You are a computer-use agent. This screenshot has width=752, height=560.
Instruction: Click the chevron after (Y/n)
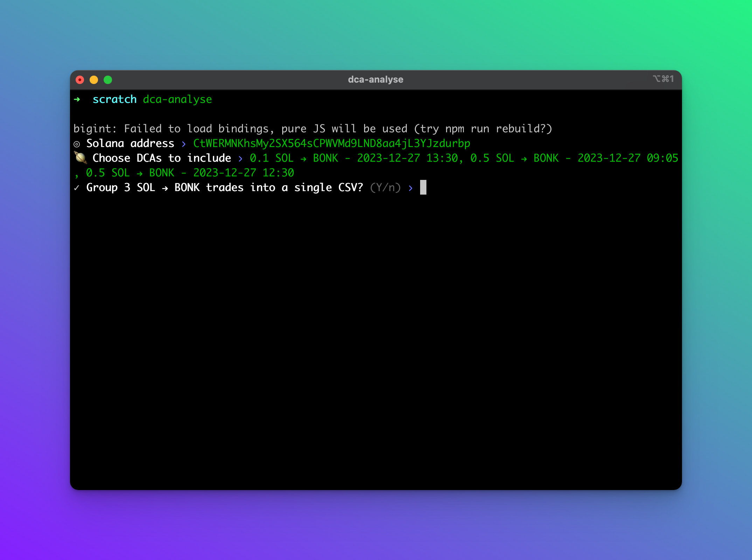click(x=411, y=188)
